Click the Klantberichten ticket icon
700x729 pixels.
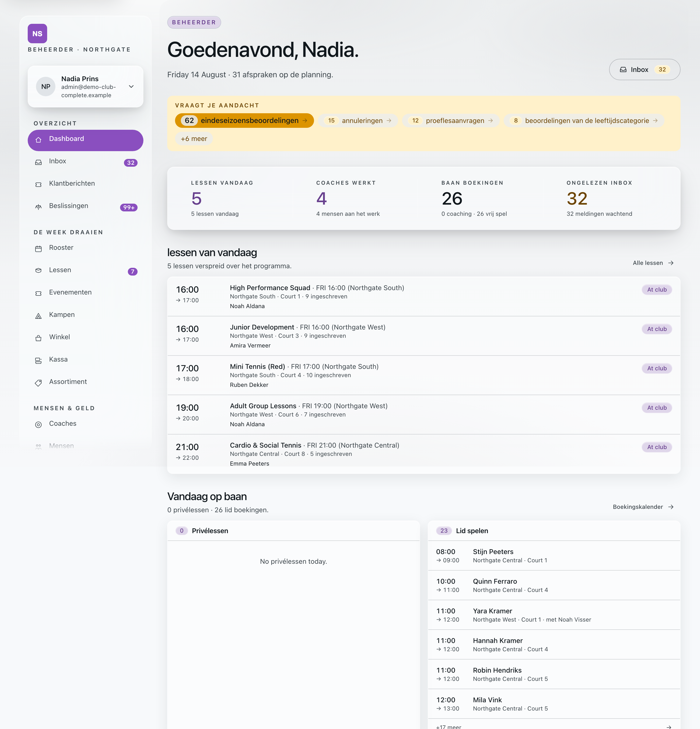(x=38, y=184)
